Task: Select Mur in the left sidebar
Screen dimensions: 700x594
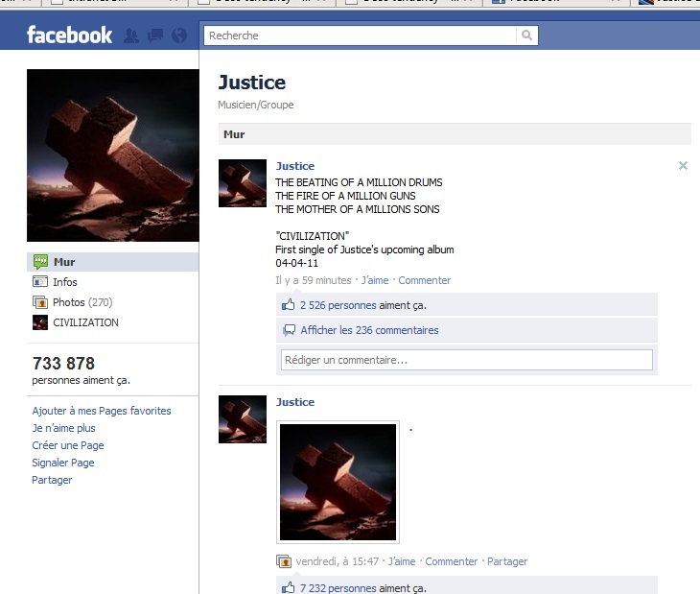Action: point(112,262)
